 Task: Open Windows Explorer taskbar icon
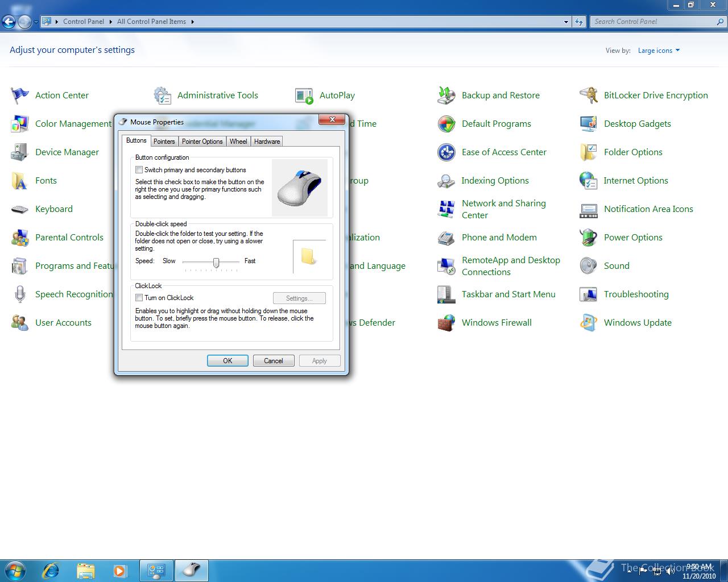(86, 570)
